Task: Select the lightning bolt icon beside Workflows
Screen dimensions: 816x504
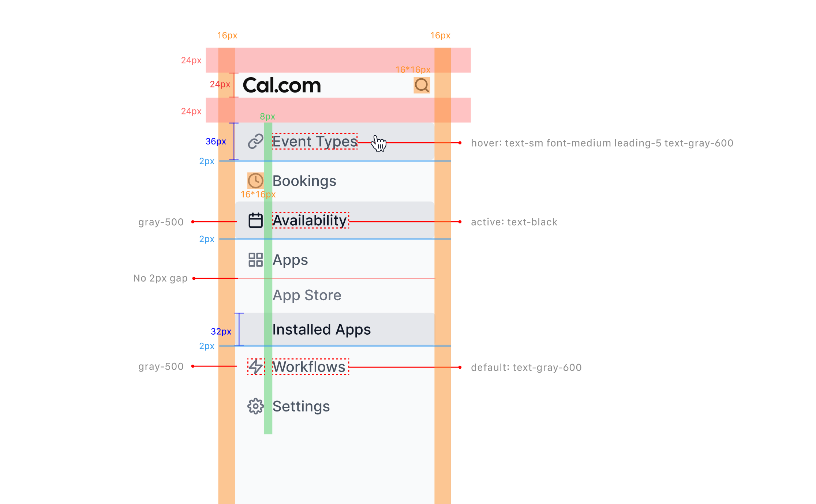Action: [255, 367]
